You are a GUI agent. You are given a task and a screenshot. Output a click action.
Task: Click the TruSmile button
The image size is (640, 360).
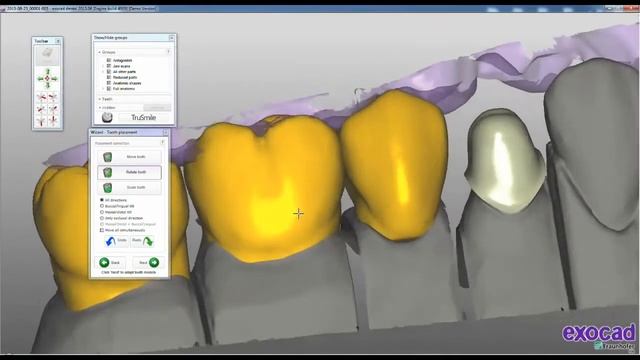(144, 118)
